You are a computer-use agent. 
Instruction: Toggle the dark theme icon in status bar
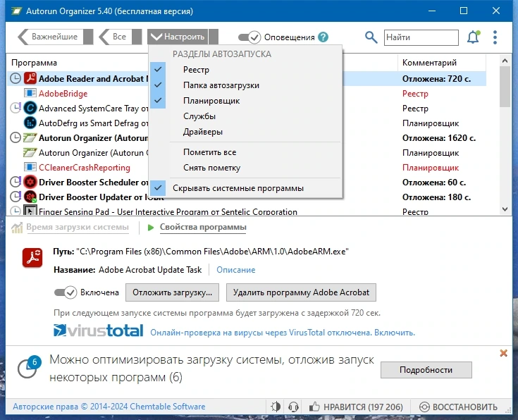(x=276, y=407)
